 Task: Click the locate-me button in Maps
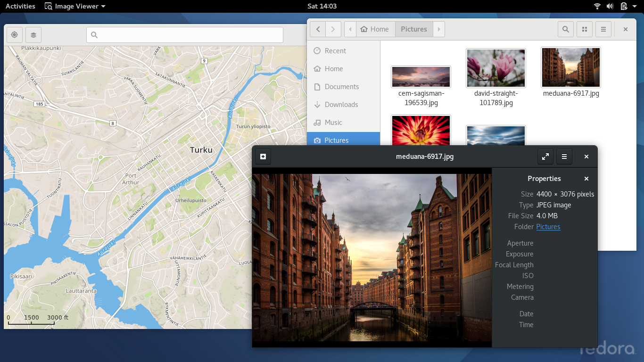(x=15, y=35)
